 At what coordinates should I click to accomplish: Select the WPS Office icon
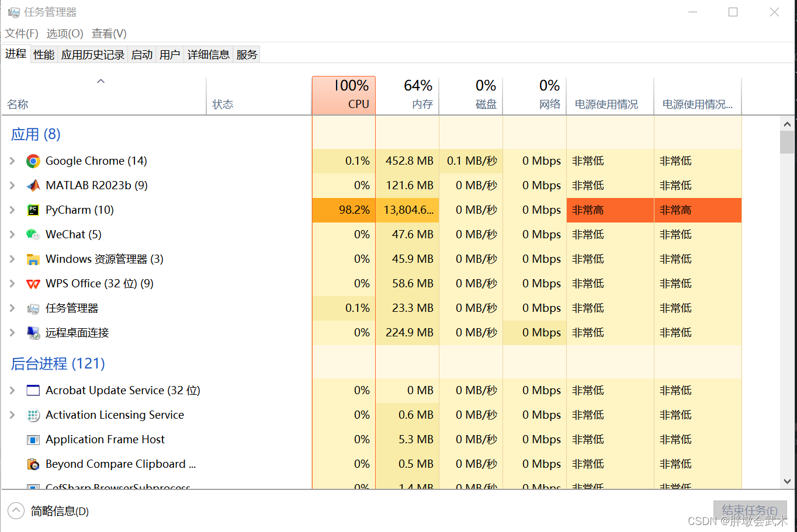pos(33,284)
